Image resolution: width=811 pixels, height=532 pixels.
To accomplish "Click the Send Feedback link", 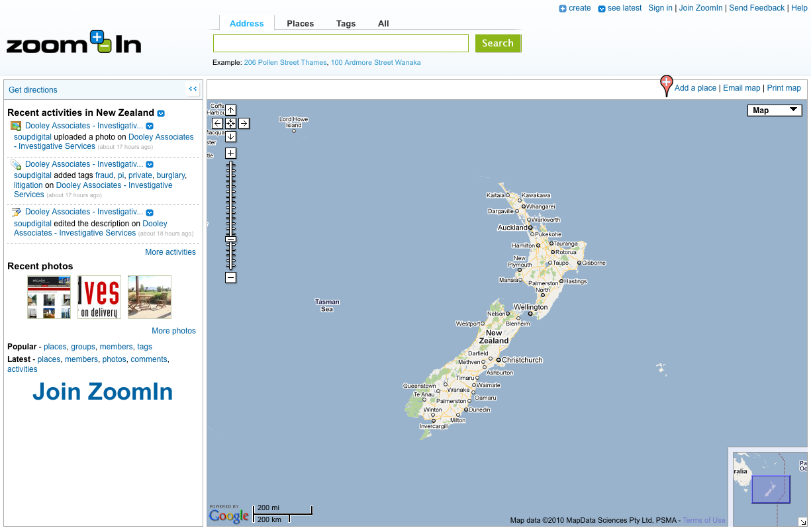I will (x=757, y=8).
